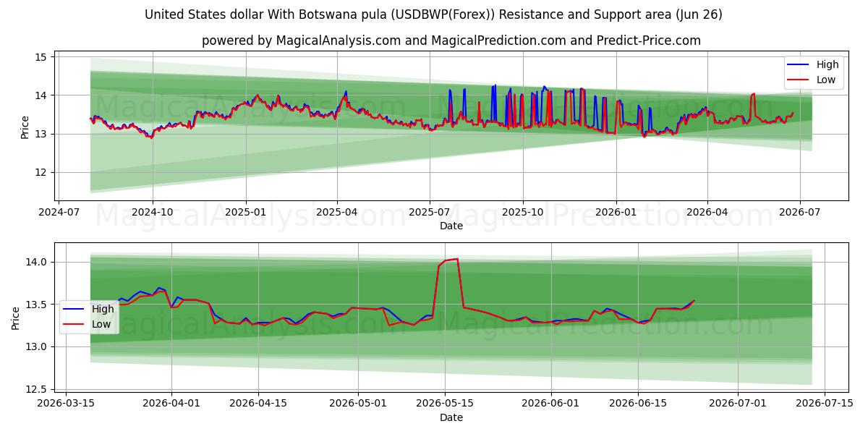Click 'High' in the top chart legend
This screenshot has height=434, width=868.
point(827,64)
